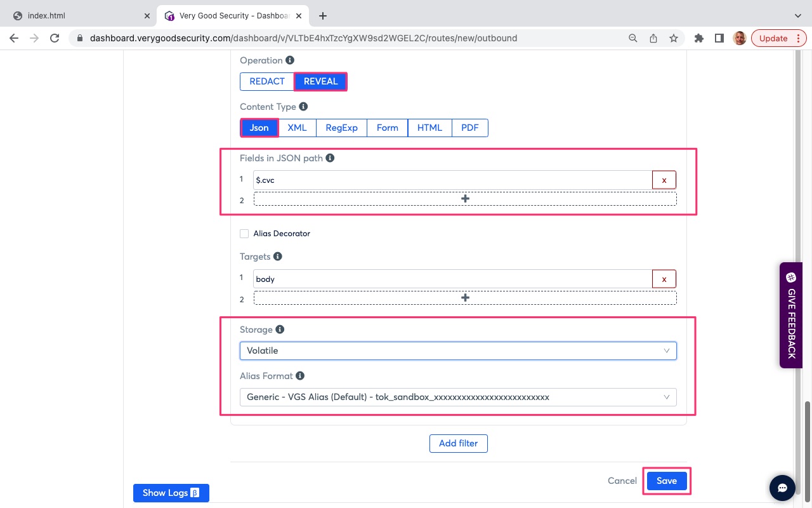Show info for Targets
Screen dimensions: 812x508
click(x=278, y=257)
